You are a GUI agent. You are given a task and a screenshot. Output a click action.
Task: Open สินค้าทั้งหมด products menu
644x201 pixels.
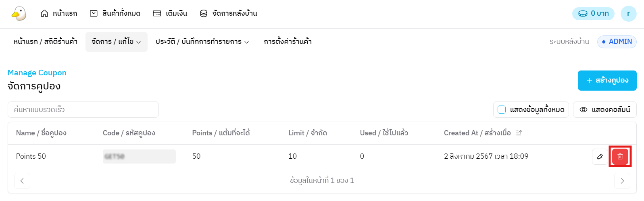(115, 14)
